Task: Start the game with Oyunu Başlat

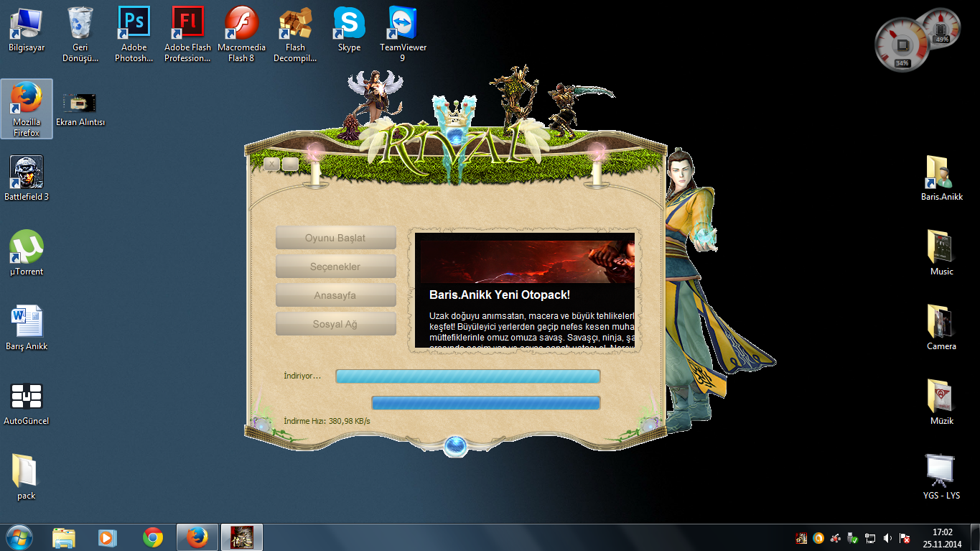Action: pyautogui.click(x=335, y=238)
